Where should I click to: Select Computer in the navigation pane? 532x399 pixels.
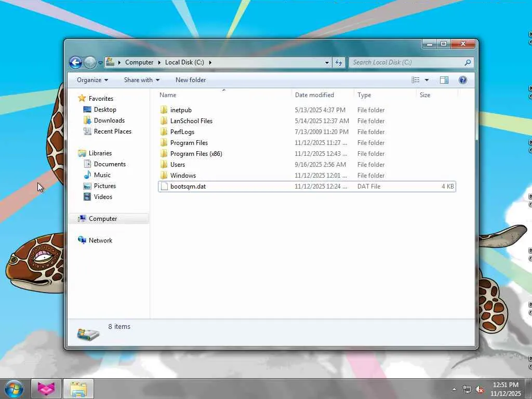[x=103, y=219]
